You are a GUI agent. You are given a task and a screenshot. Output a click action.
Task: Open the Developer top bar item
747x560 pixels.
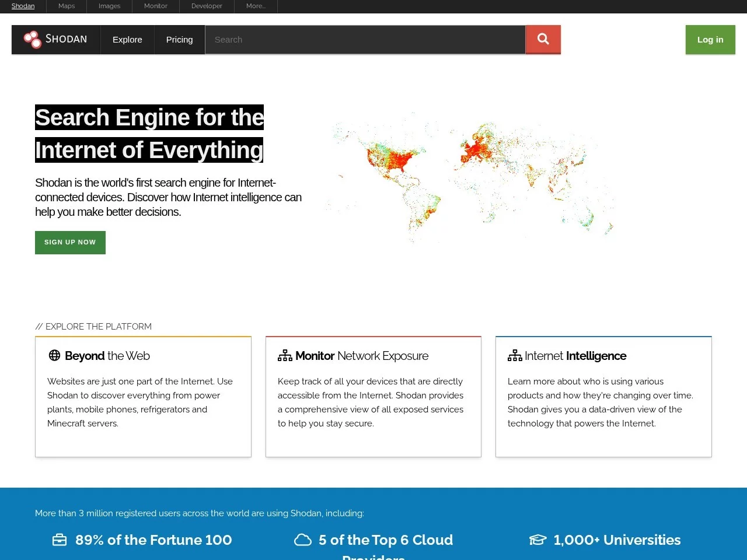click(x=207, y=6)
